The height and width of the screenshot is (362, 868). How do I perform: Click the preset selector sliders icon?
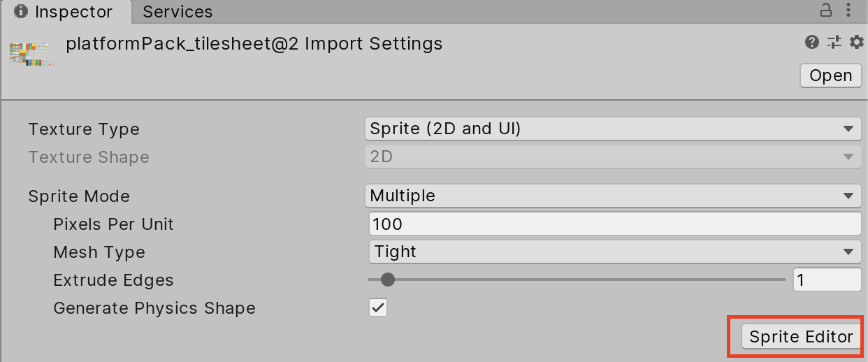(x=834, y=43)
